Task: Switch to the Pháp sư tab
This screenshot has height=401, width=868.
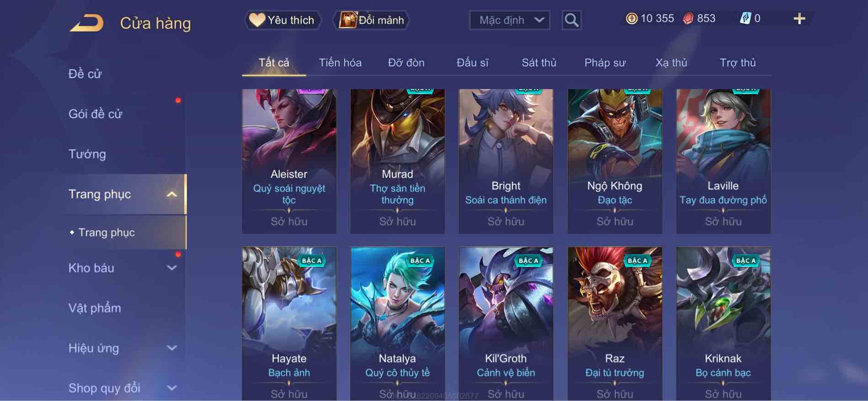Action: [605, 63]
